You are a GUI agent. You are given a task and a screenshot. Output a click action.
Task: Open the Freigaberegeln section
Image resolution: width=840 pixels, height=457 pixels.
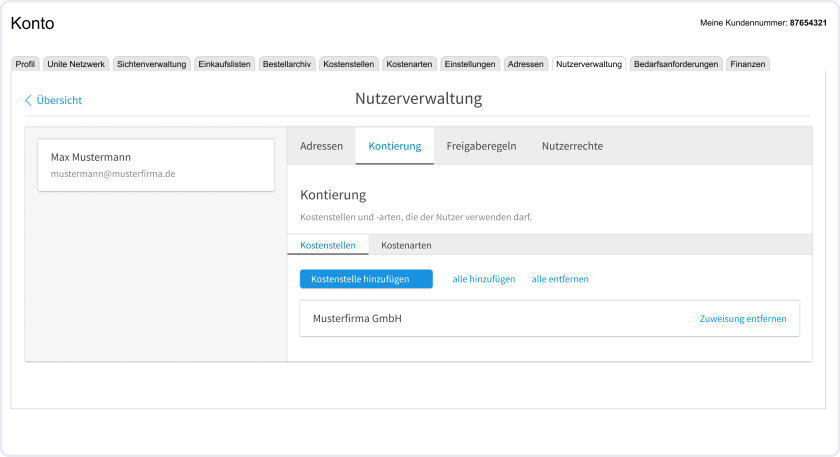click(481, 146)
